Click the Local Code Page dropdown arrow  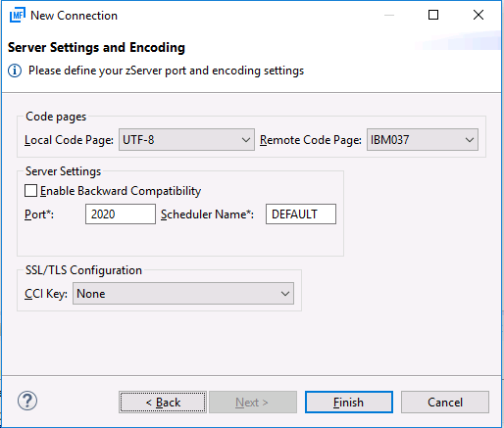pyautogui.click(x=246, y=140)
